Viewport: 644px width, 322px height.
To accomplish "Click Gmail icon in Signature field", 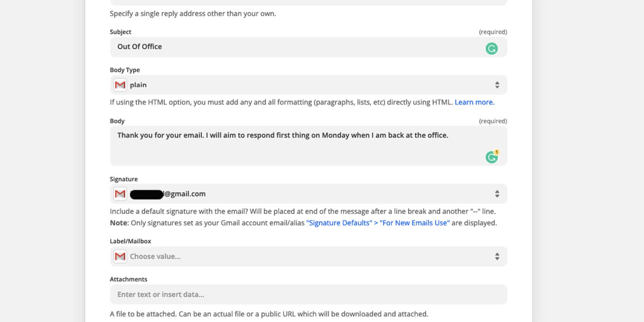I will coord(120,194).
